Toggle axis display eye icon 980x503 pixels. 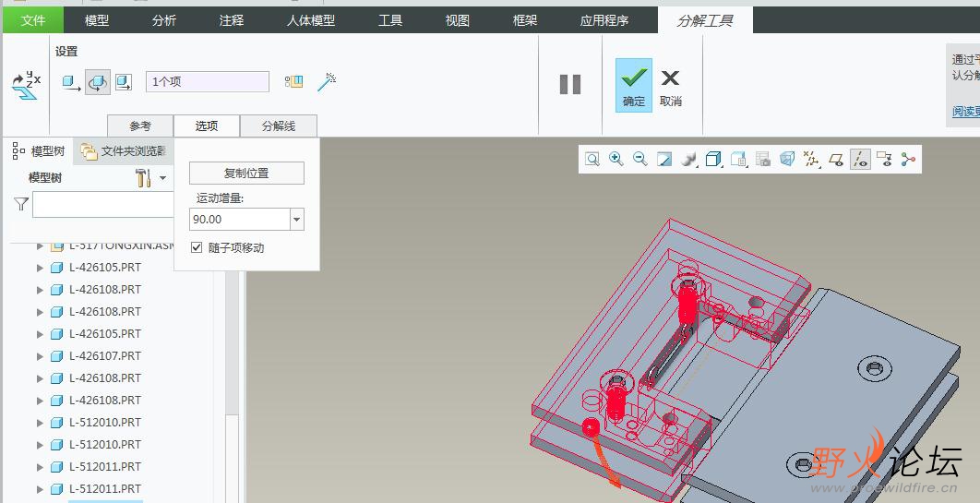point(860,160)
